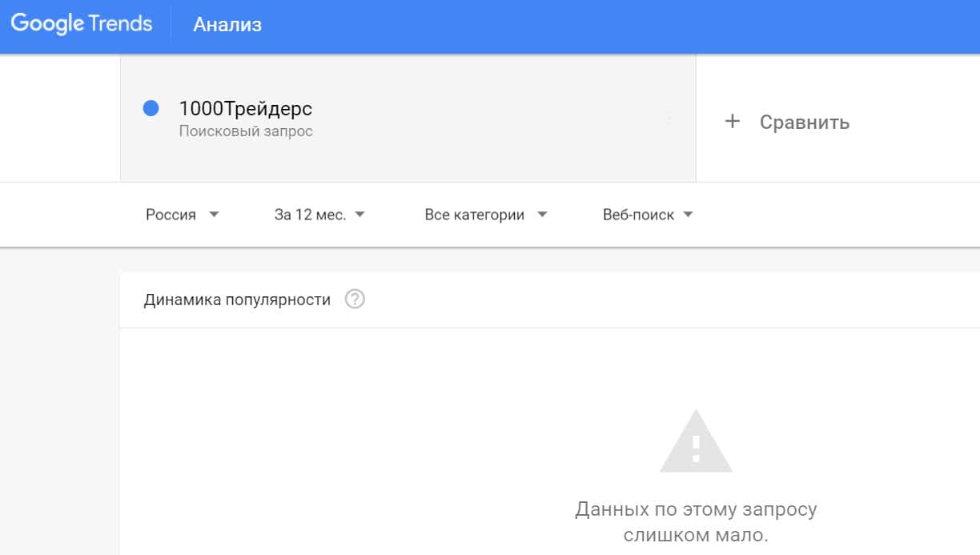Click the arrow beside Все категории
The height and width of the screenshot is (555, 980).
542,215
